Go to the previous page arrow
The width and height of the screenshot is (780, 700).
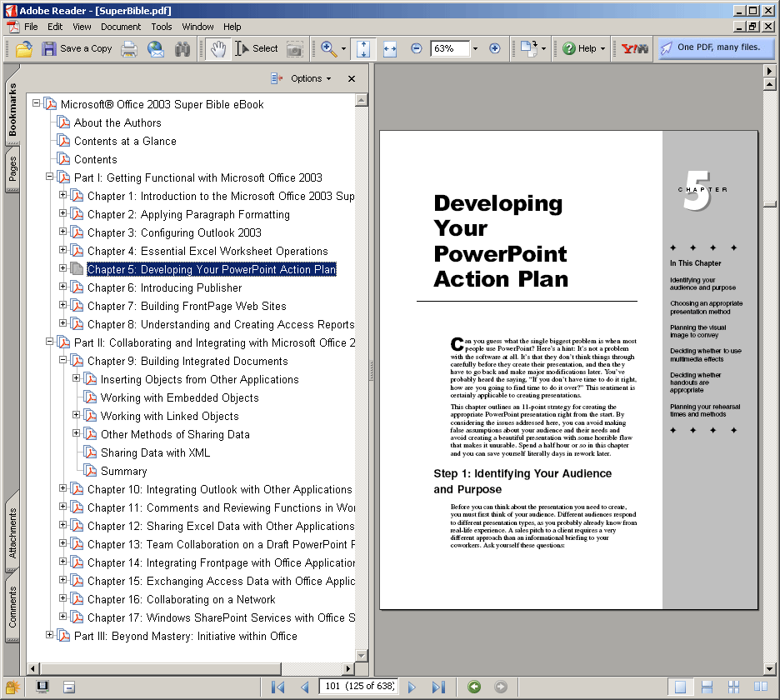coord(305,687)
